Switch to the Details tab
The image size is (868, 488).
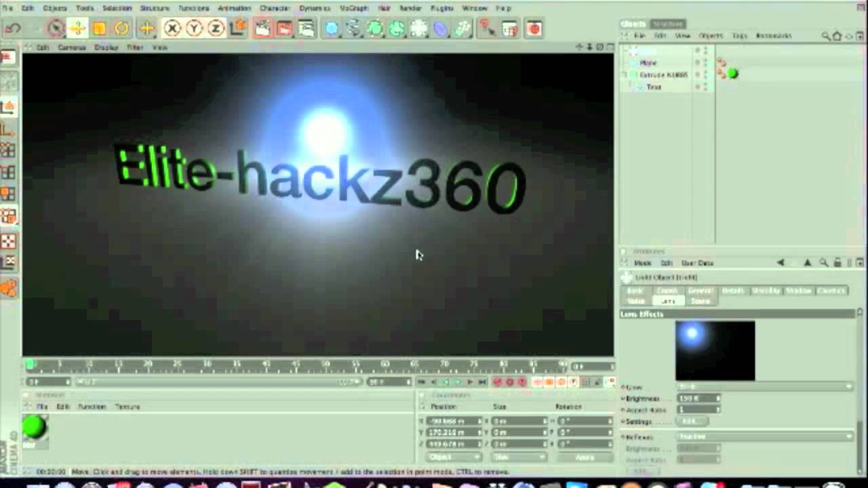tap(732, 291)
